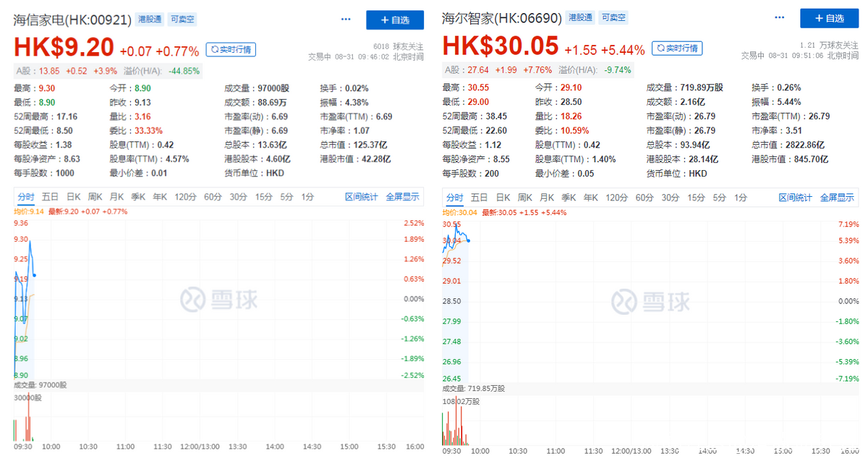Image resolution: width=868 pixels, height=464 pixels.
Task: Open 区间统计 for 海信家电 chart
Action: point(361,197)
